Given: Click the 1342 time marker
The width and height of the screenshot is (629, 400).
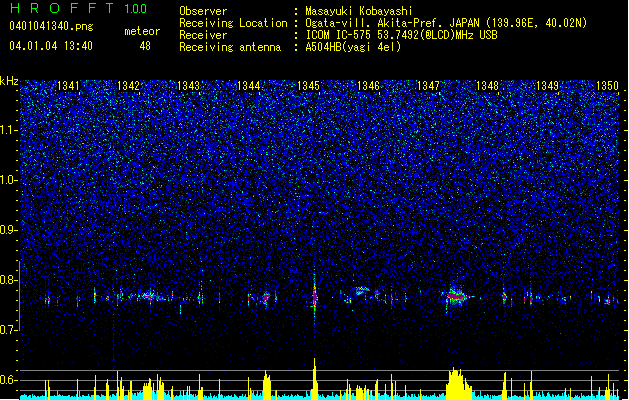Looking at the screenshot, I should coord(128,86).
